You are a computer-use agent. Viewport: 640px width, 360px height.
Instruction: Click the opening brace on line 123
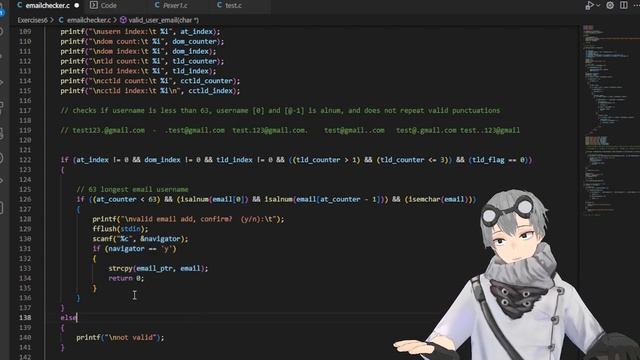click(62, 170)
